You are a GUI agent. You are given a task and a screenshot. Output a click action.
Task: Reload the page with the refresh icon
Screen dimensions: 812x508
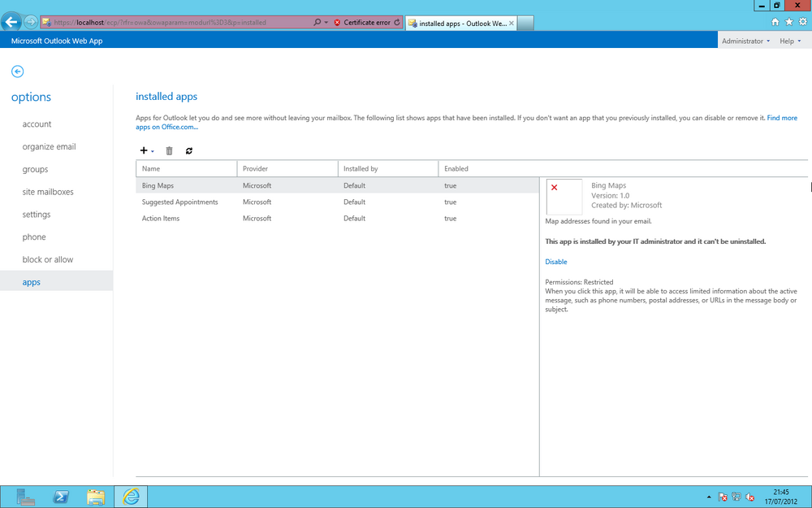[x=397, y=22]
